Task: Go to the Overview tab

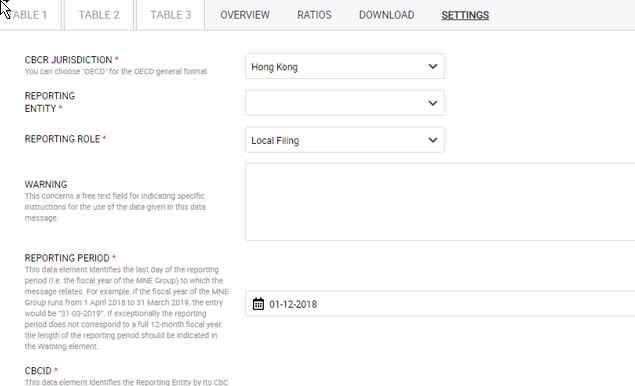Action: point(245,15)
